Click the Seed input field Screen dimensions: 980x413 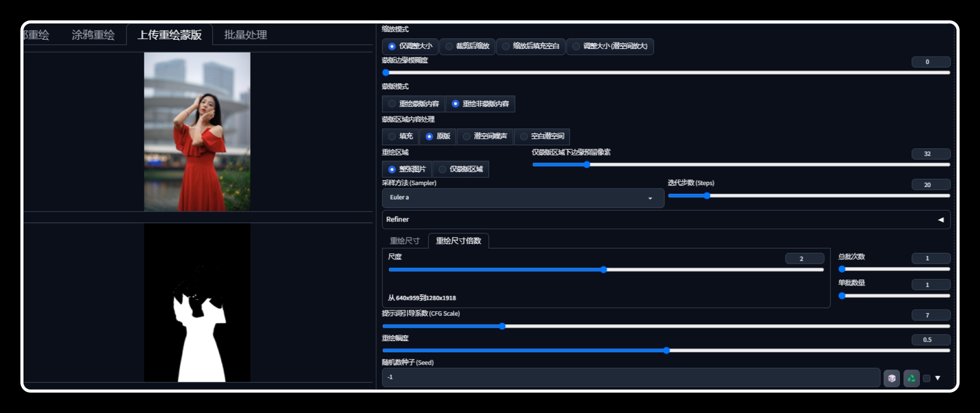tap(631, 378)
